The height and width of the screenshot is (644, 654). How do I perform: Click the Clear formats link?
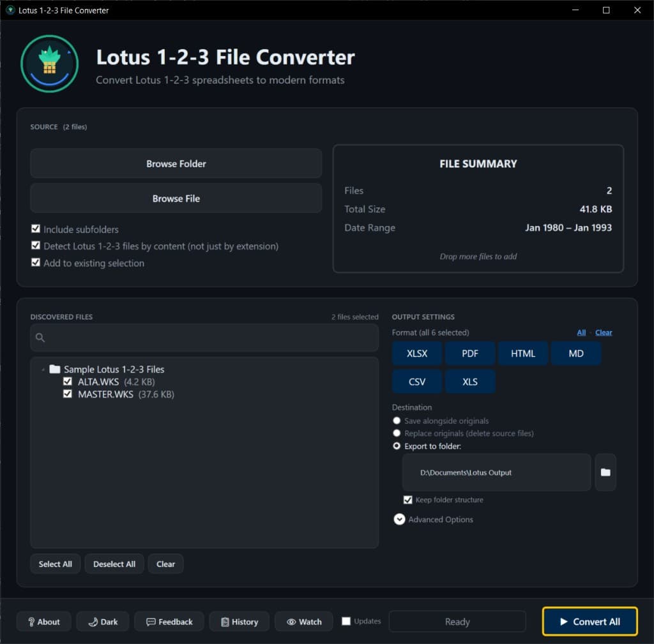click(x=604, y=333)
